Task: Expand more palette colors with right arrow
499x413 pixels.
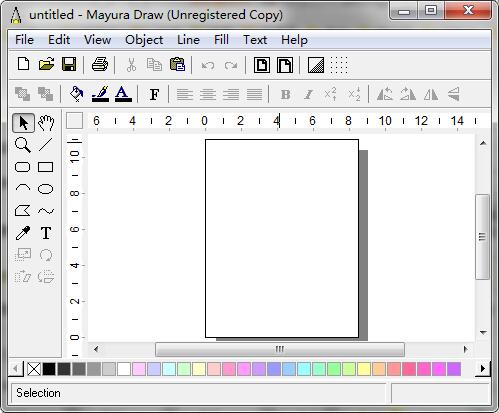Action: point(482,369)
